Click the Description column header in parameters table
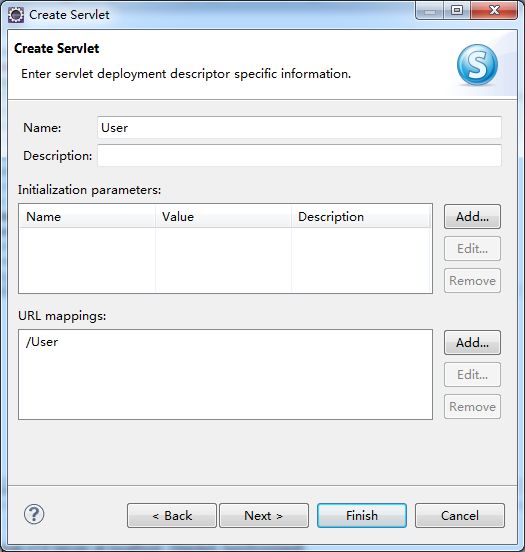The image size is (525, 552). (361, 217)
